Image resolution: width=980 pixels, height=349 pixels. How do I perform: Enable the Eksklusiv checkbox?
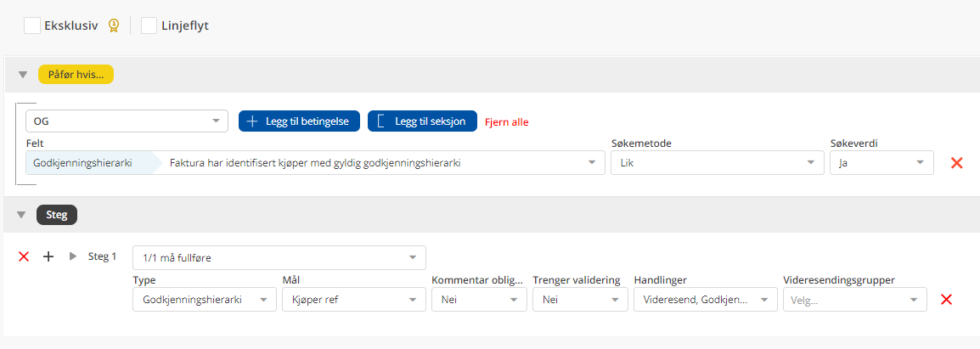point(32,25)
